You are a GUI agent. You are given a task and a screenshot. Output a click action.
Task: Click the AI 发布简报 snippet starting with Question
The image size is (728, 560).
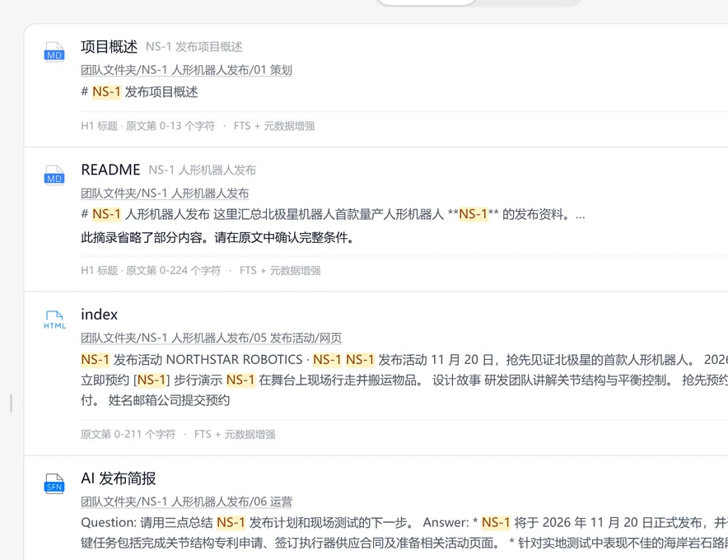(x=404, y=522)
